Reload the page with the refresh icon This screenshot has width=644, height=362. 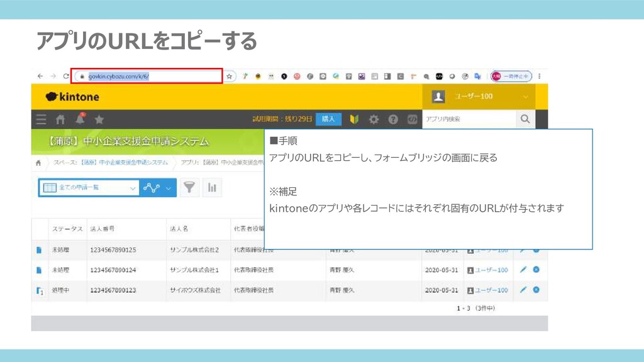point(65,76)
